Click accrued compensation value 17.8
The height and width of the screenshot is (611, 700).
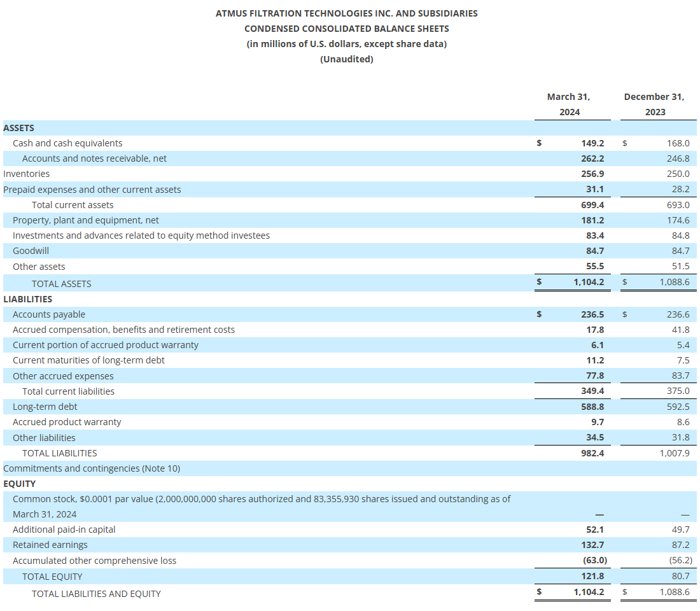point(595,330)
